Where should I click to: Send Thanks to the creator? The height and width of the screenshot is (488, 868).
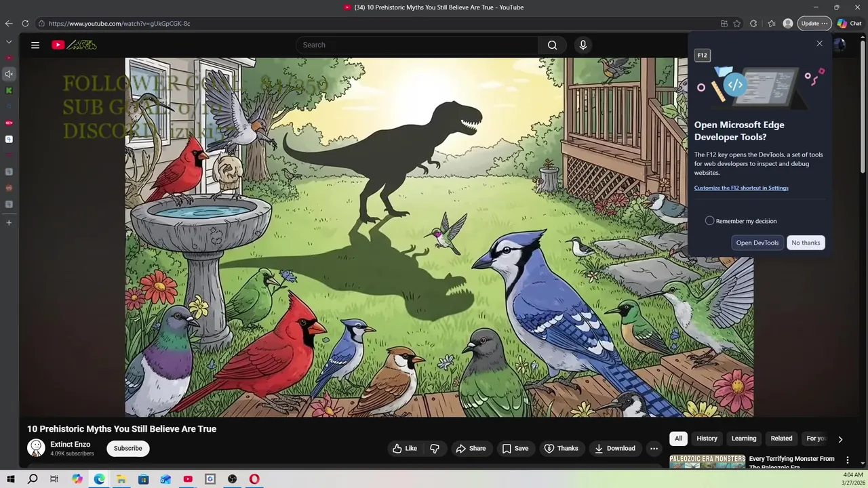[561, 448]
